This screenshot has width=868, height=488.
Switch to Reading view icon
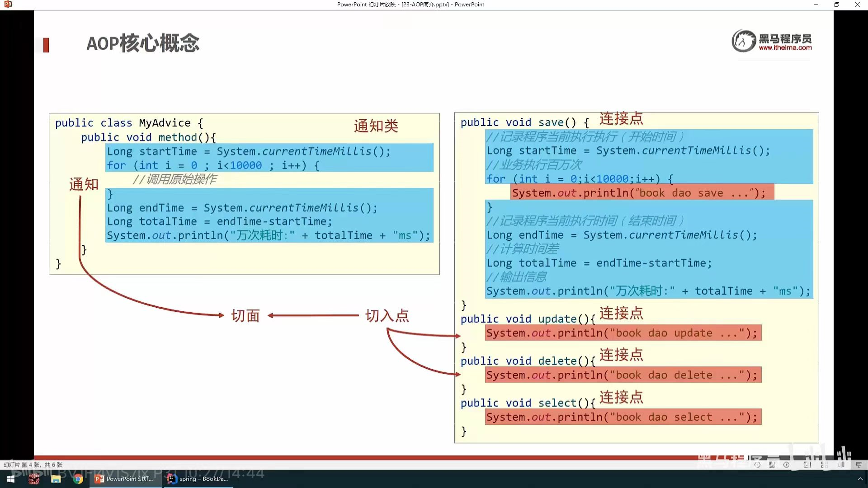pyautogui.click(x=841, y=465)
